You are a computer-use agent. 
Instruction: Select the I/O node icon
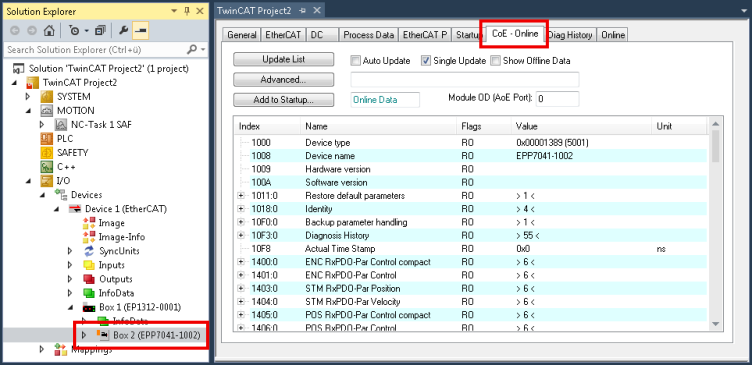pyautogui.click(x=47, y=181)
